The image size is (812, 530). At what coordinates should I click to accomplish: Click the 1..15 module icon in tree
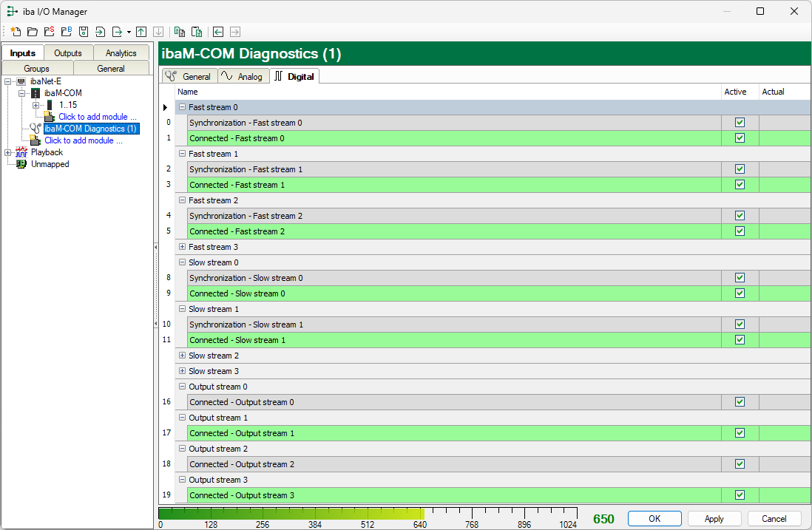coord(50,105)
